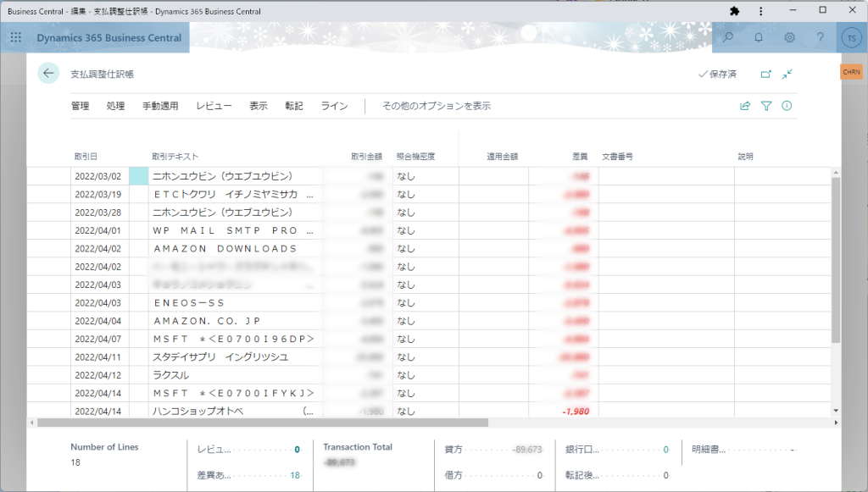
Task: Click the share icon
Action: (x=745, y=106)
